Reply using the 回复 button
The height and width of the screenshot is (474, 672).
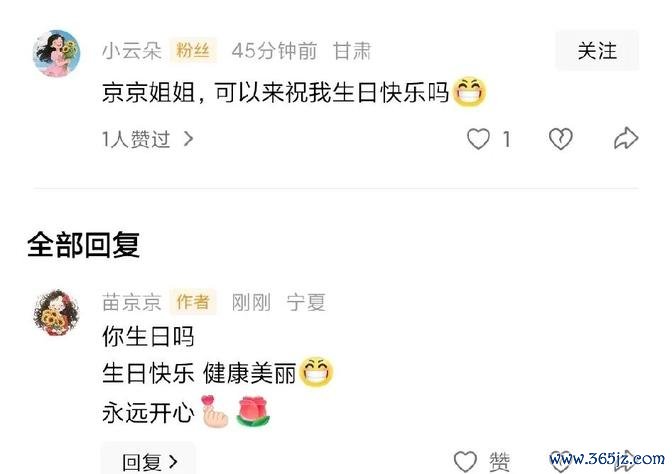pyautogui.click(x=149, y=461)
